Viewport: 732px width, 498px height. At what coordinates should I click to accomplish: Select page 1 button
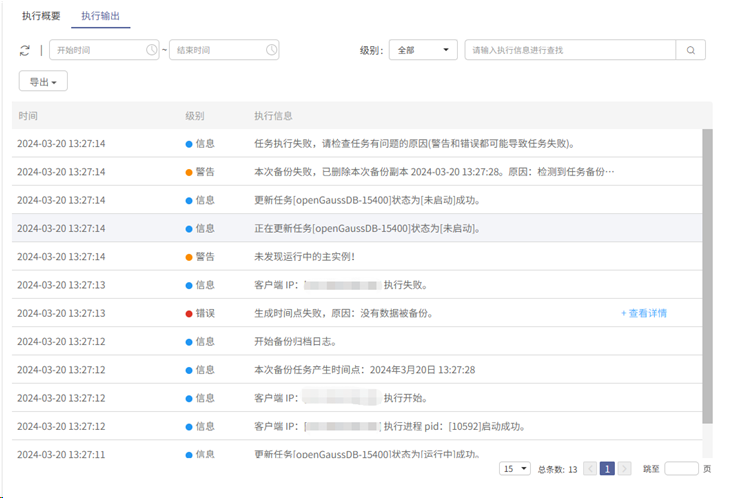(x=607, y=469)
